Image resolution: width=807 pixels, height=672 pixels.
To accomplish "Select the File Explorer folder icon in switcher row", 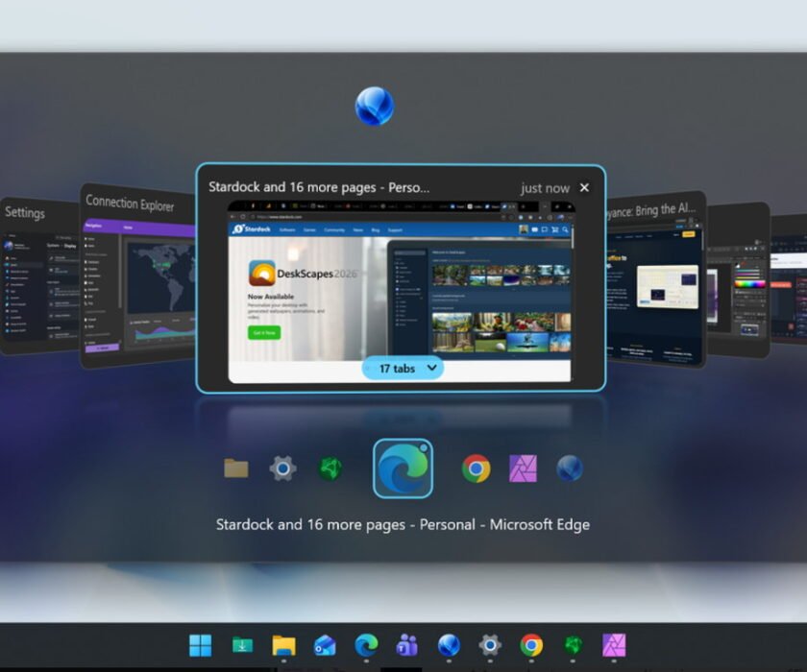I will (236, 468).
